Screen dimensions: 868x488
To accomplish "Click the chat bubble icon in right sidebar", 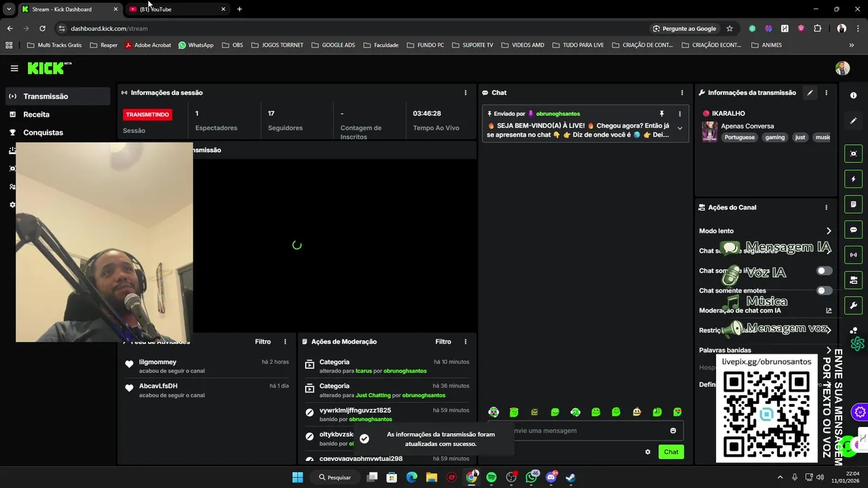I will (853, 230).
